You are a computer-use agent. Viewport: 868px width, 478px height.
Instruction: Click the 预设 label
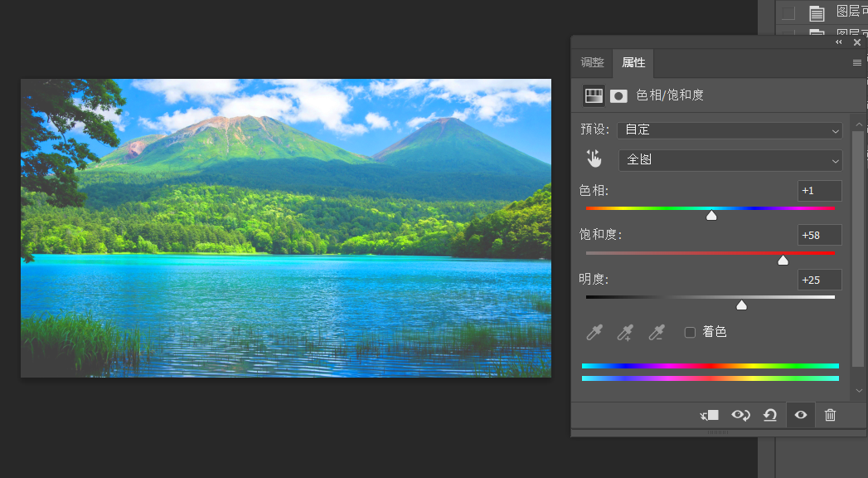pyautogui.click(x=594, y=129)
